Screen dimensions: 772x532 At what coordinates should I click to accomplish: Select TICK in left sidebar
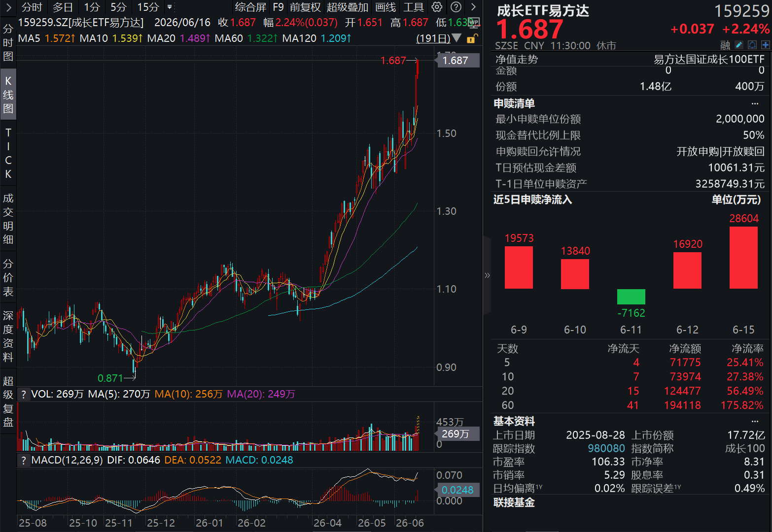(8, 153)
